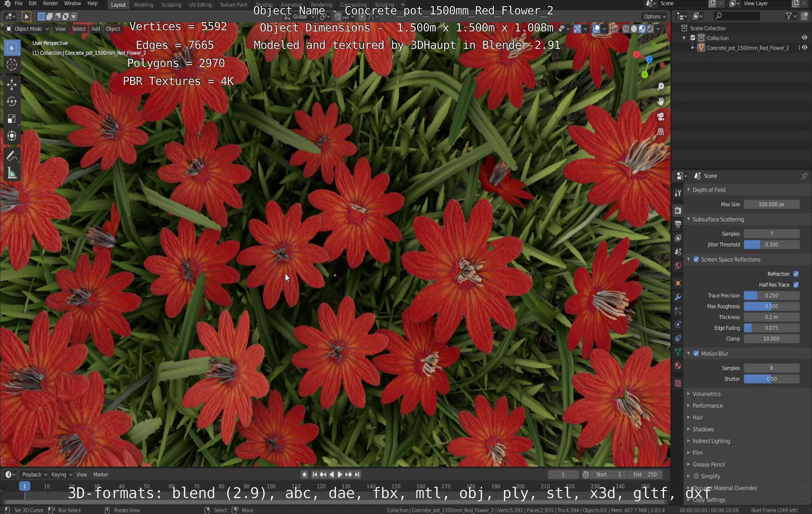Open the File menu

[x=19, y=4]
